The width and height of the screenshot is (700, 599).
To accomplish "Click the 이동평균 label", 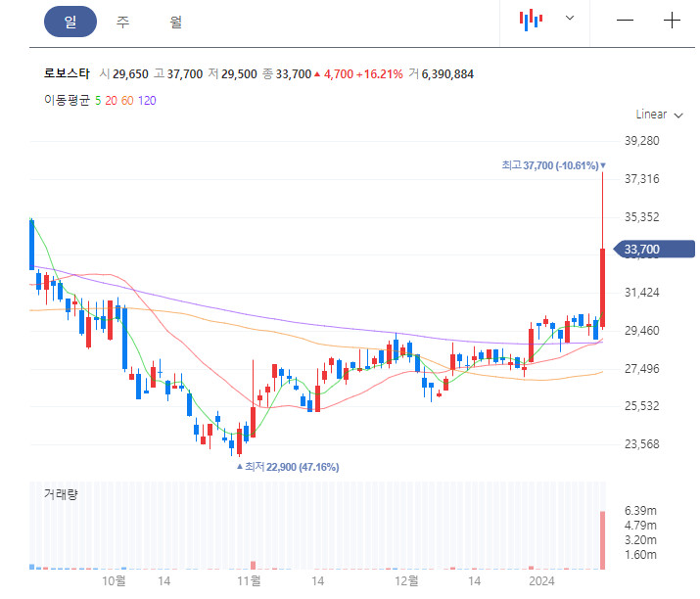I will coord(67,100).
